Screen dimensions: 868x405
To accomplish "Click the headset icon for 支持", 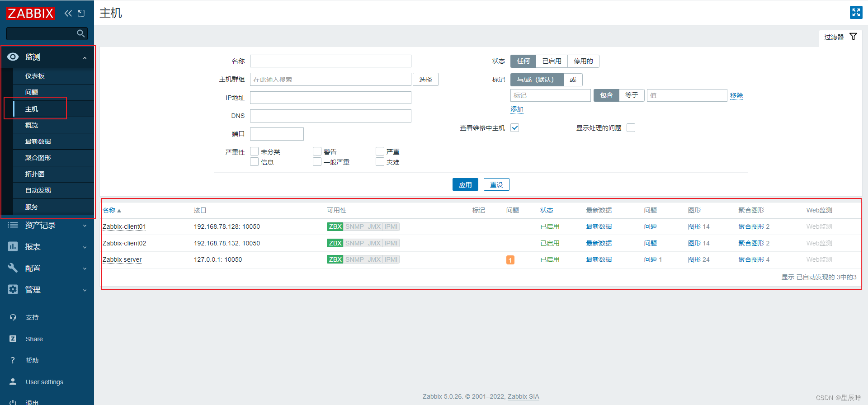I will click(x=13, y=317).
